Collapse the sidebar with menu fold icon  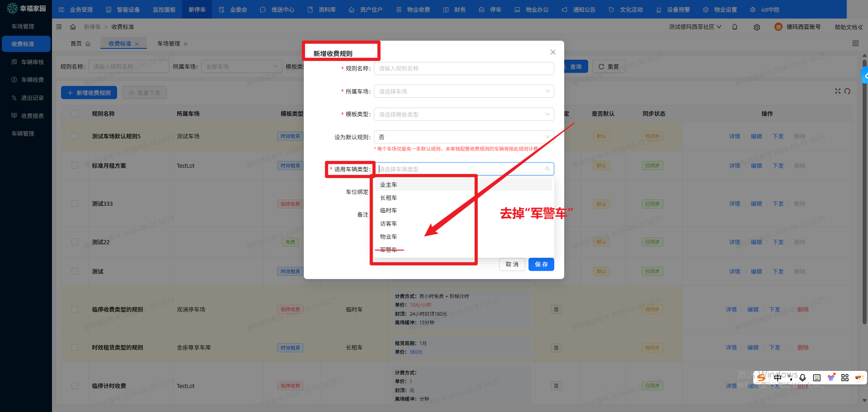pyautogui.click(x=59, y=27)
